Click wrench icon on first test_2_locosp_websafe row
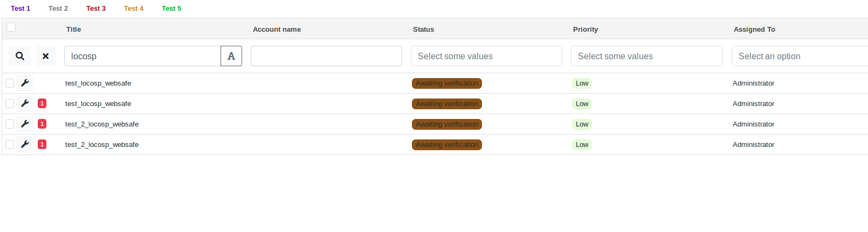The height and width of the screenshot is (232, 868). (25, 124)
